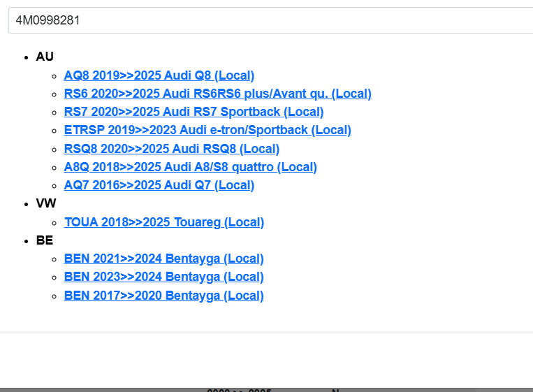This screenshot has width=533, height=392.
Task: Select the RS7 Sportback catalog link
Action: pos(194,112)
